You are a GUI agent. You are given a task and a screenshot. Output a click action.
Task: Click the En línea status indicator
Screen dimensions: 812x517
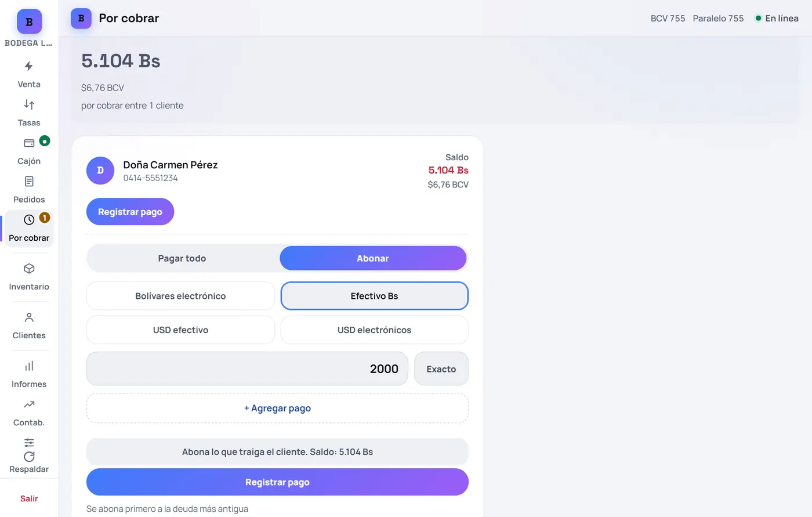point(777,19)
